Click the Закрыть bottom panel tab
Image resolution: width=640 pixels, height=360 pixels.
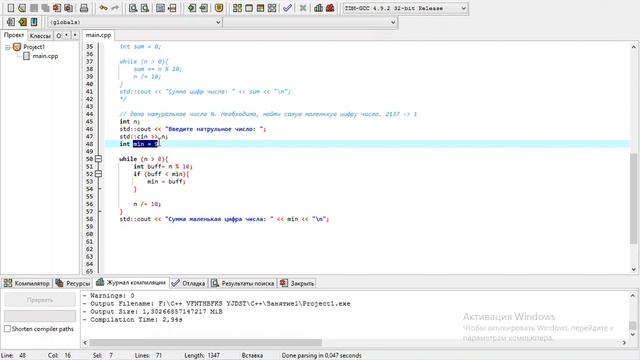pos(297,283)
